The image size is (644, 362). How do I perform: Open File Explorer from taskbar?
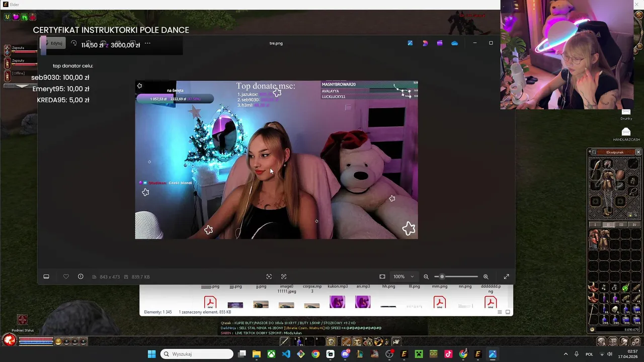[257, 354]
